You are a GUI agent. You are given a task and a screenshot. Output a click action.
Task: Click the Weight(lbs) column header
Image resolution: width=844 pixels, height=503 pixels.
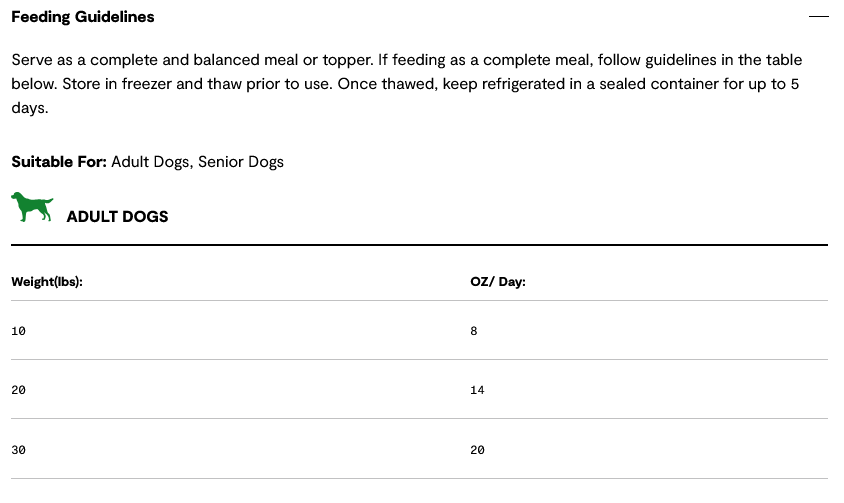click(47, 282)
